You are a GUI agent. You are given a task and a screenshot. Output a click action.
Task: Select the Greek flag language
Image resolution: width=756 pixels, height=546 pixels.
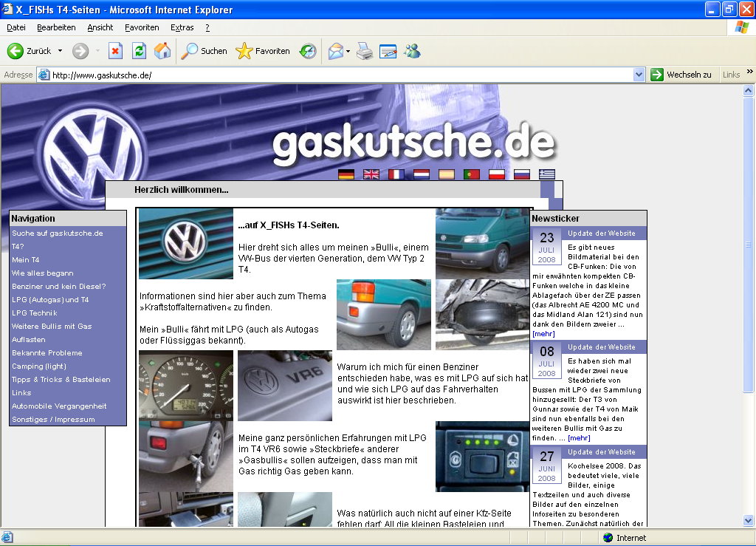point(547,174)
